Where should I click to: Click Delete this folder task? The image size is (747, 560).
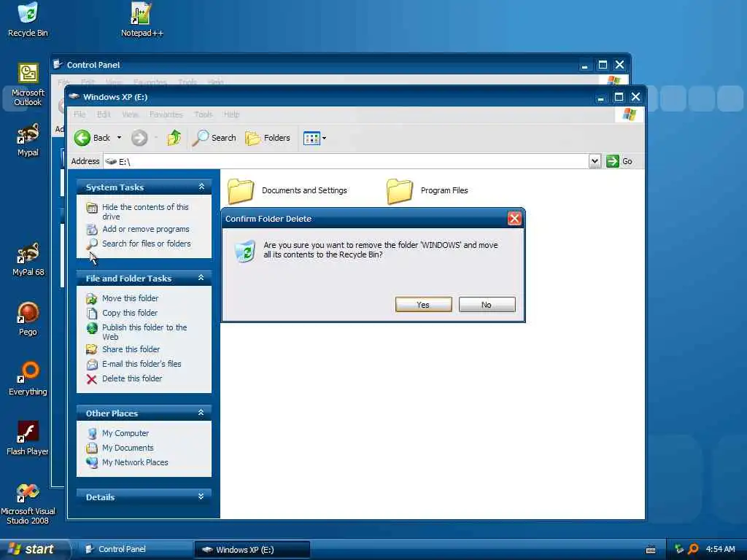point(124,378)
